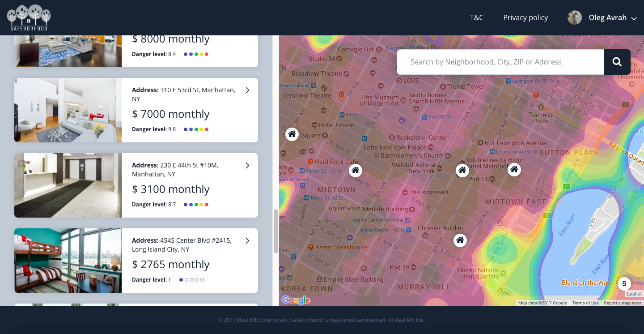The width and height of the screenshot is (644, 334).
Task: Click Trump Tower label on map
Action: pyautogui.click(x=466, y=86)
